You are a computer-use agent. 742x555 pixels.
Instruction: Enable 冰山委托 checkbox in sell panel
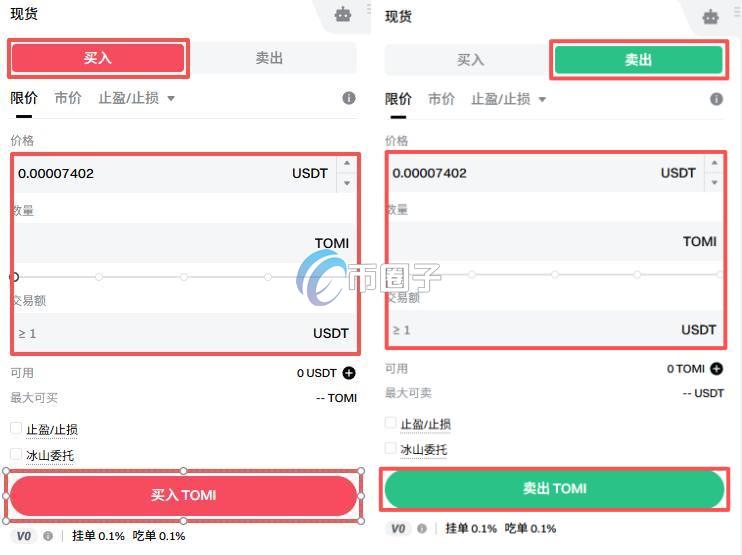tap(390, 448)
